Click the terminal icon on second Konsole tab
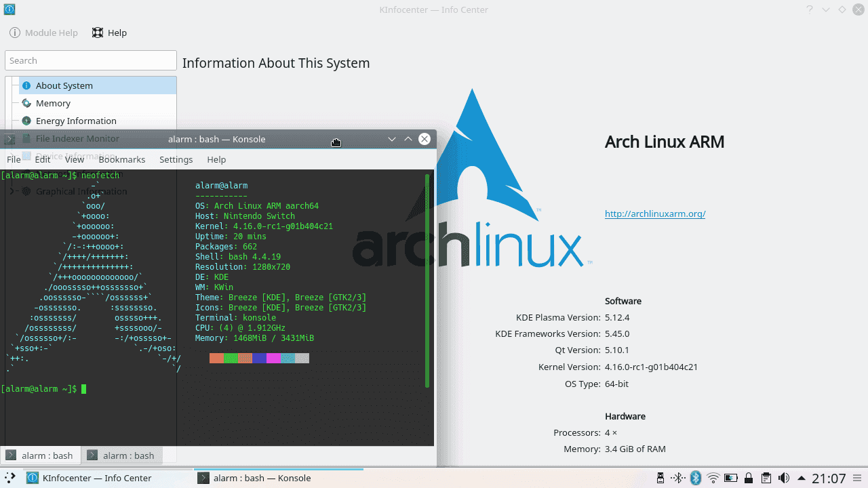 [x=92, y=455]
